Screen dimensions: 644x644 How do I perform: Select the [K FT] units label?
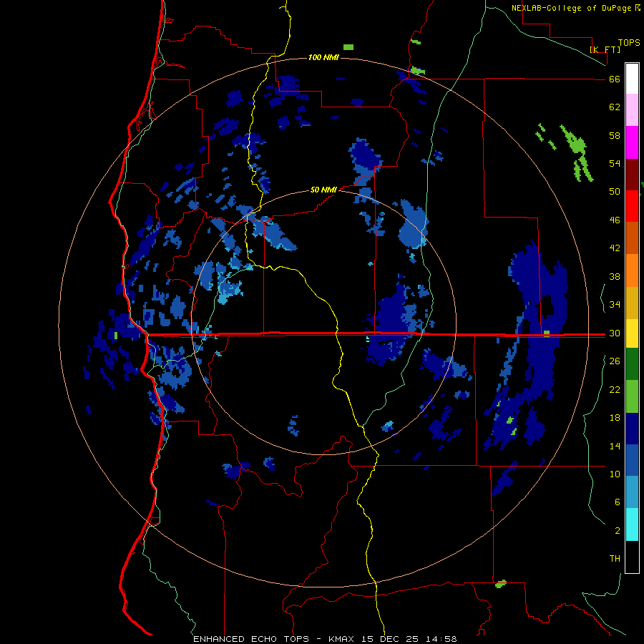click(605, 49)
